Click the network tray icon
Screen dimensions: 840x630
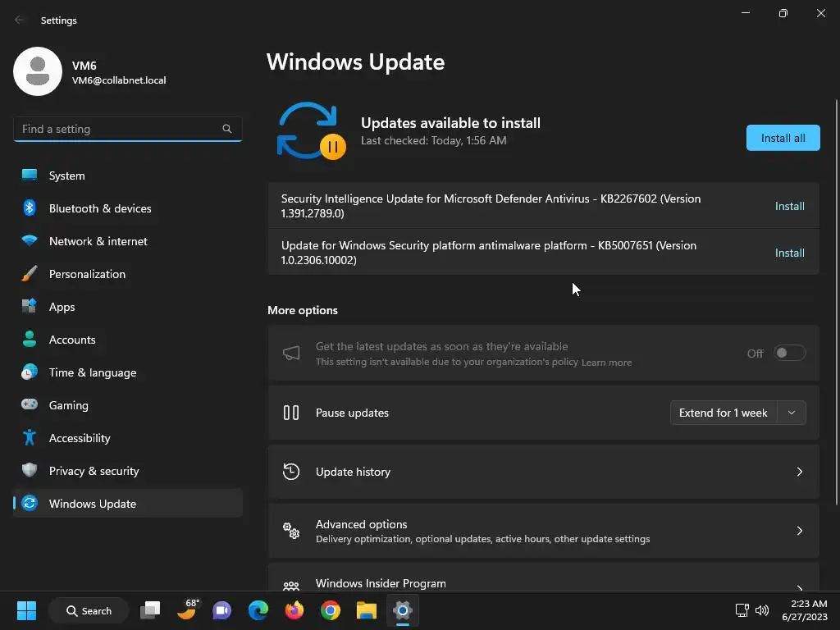742,610
